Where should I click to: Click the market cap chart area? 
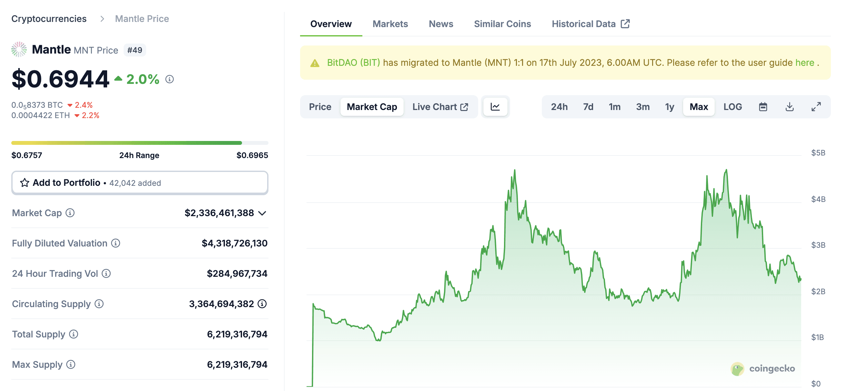click(554, 271)
